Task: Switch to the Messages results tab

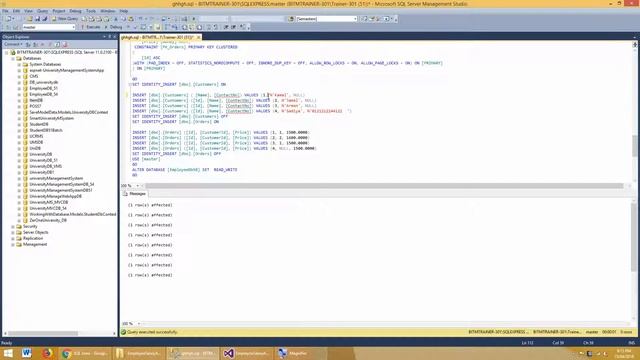Action: [134, 194]
